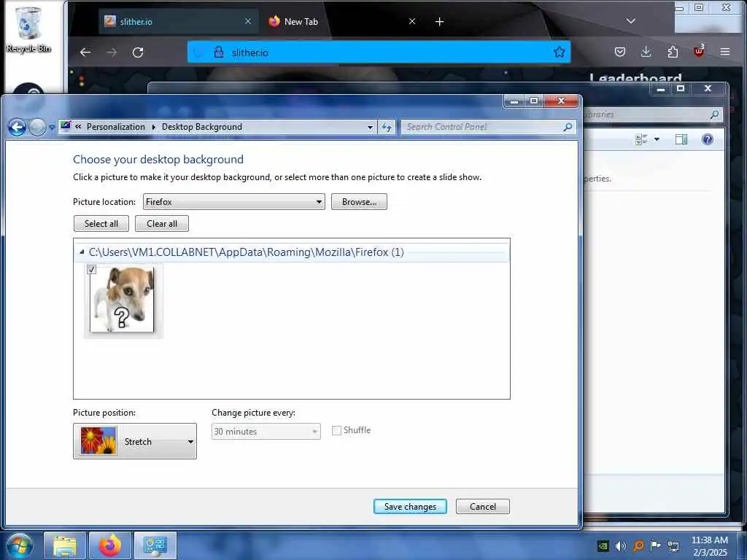Uncheck the dog picture checkbox
Viewport: 747px width, 560px height.
(x=91, y=270)
